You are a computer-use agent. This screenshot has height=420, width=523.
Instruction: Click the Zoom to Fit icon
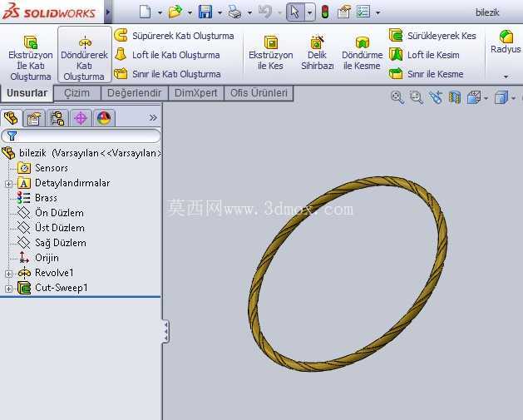[x=397, y=98]
